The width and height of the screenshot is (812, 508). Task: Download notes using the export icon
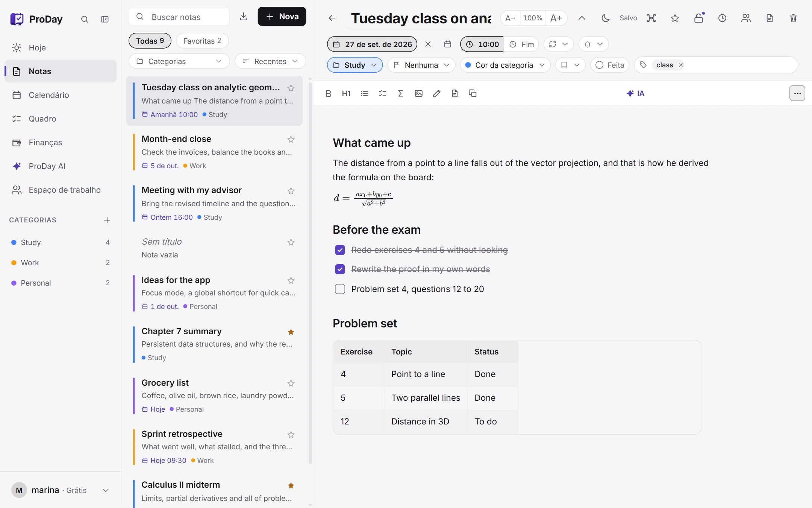tap(244, 17)
